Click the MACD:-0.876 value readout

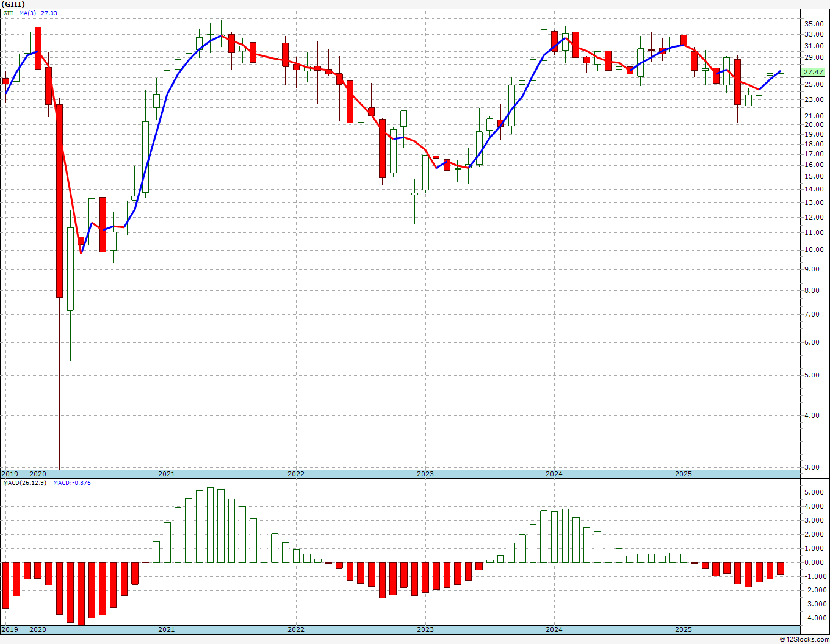pyautogui.click(x=72, y=482)
